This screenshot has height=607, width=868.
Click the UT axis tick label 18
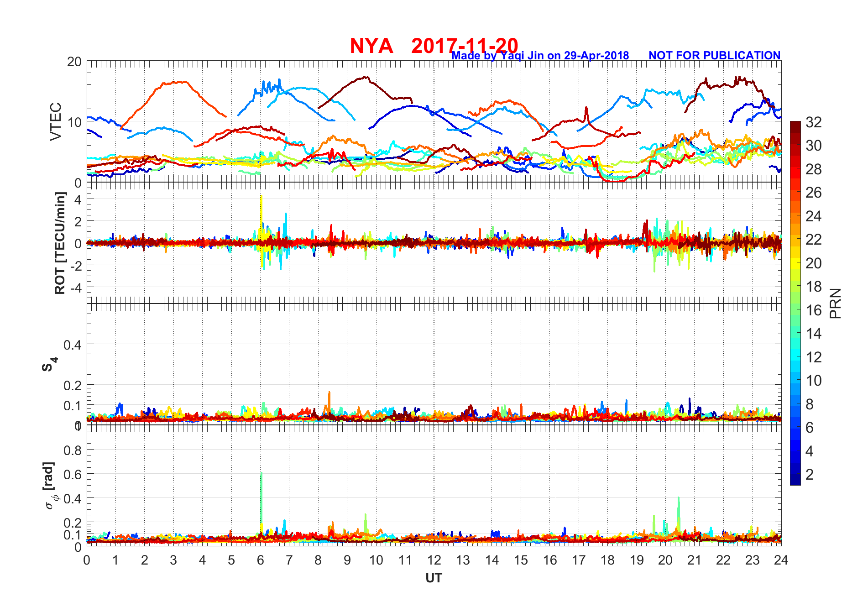pyautogui.click(x=607, y=560)
